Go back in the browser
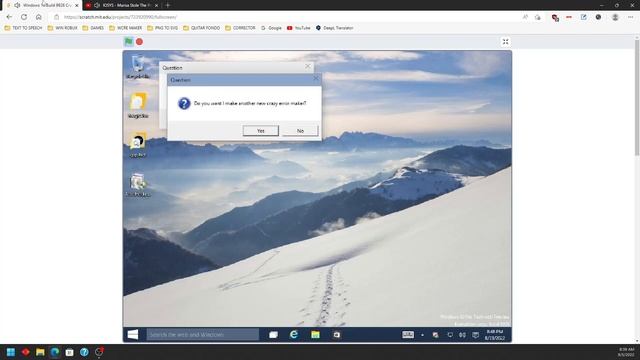Screen dimensions: 640x360 pos(9,17)
